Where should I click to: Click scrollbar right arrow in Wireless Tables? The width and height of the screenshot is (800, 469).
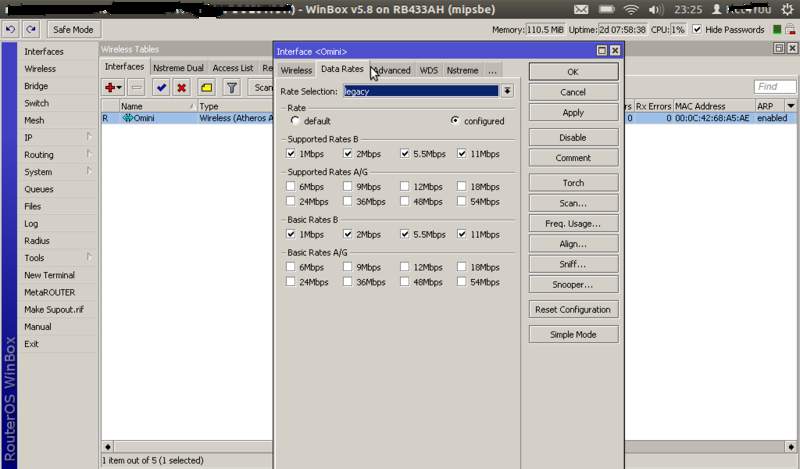click(x=790, y=447)
